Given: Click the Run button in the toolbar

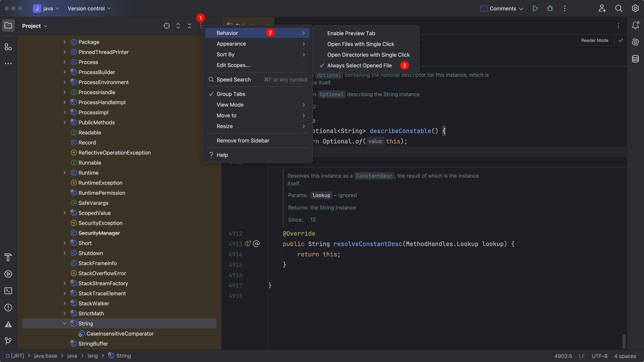Looking at the screenshot, I should click(535, 9).
